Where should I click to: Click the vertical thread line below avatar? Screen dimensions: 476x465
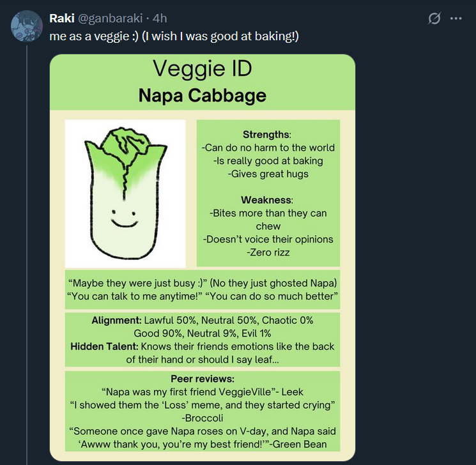click(26, 255)
